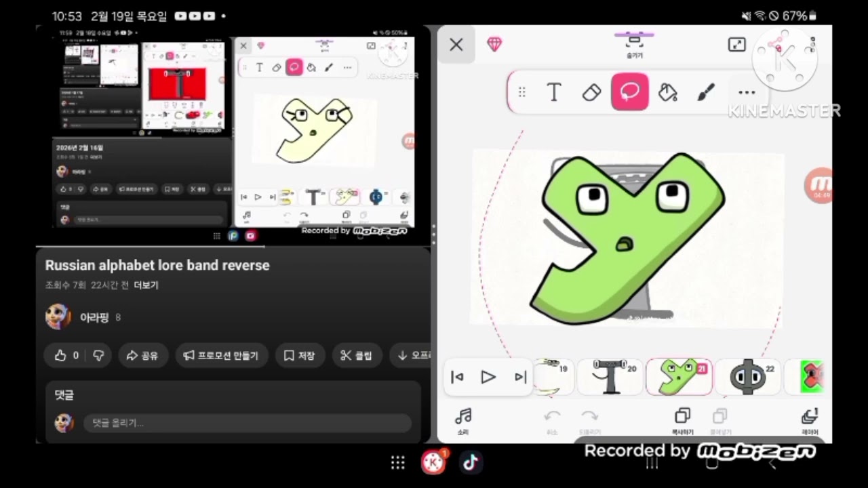This screenshot has height=488, width=868.
Task: Dislike the video with thumbs down
Action: pos(98,355)
